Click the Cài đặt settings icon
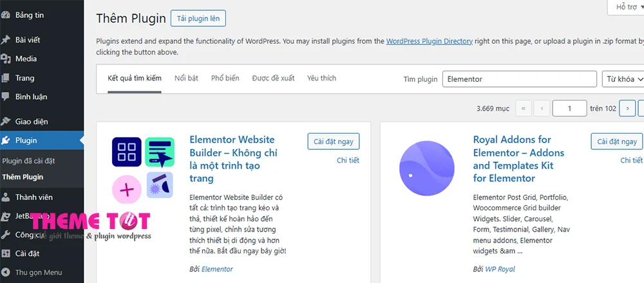The height and width of the screenshot is (283, 644). pyautogui.click(x=5, y=253)
